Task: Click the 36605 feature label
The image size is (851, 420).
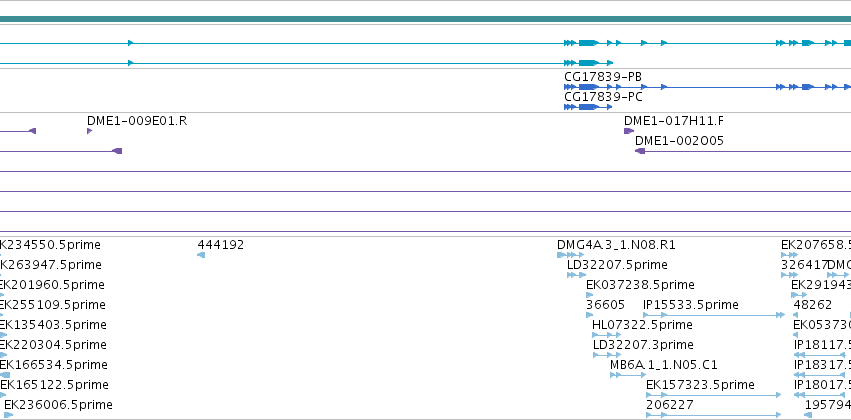Action: tap(606, 304)
